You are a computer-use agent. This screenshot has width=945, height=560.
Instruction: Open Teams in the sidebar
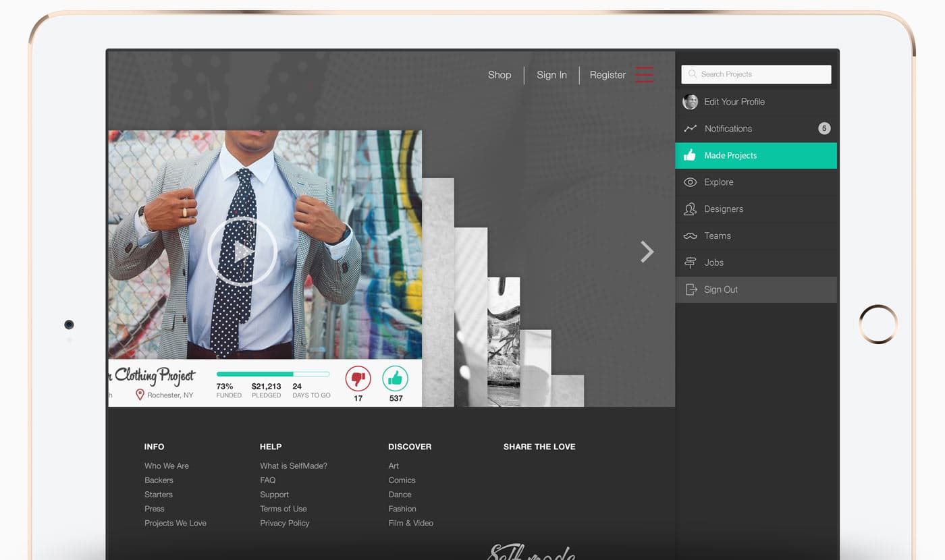pyautogui.click(x=756, y=236)
